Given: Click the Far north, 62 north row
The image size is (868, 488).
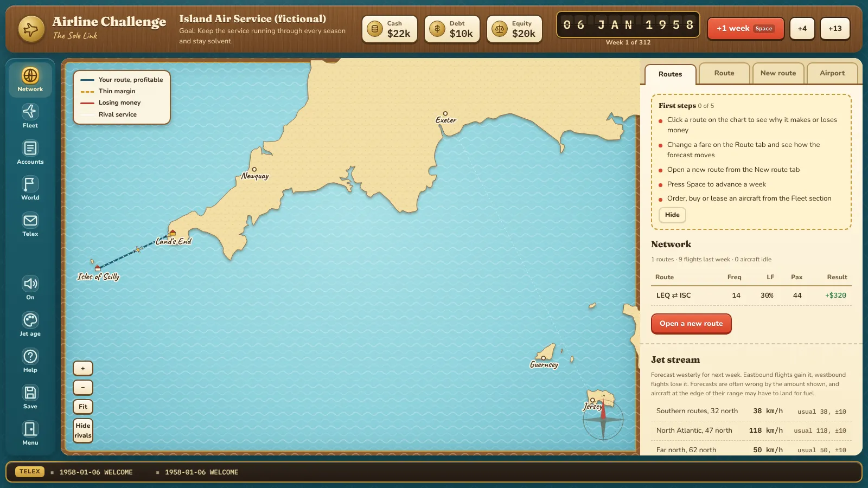Looking at the screenshot, I should pos(751,450).
